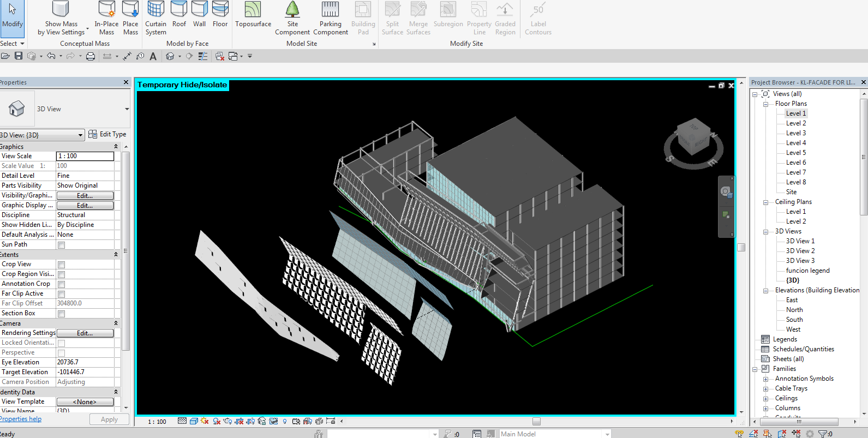Viewport: 868px width, 438px height.
Task: Enable the Sun Path checkbox
Action: pyautogui.click(x=62, y=245)
